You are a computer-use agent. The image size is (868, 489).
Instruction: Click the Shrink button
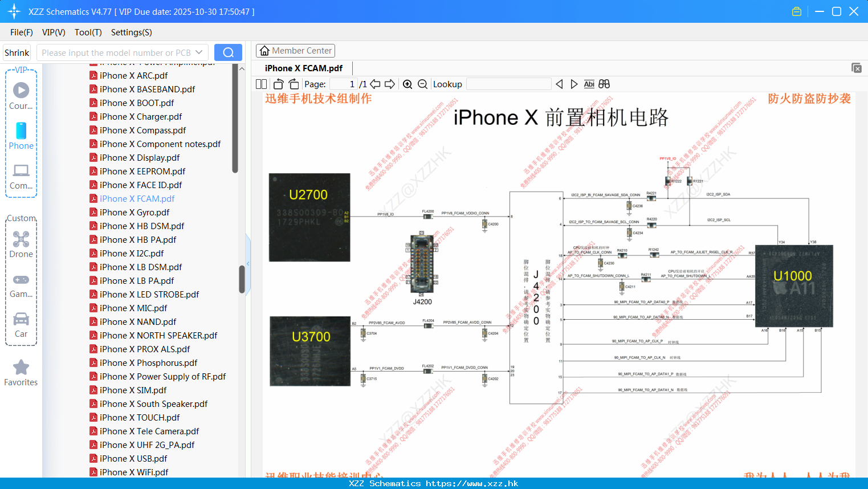pos(17,52)
